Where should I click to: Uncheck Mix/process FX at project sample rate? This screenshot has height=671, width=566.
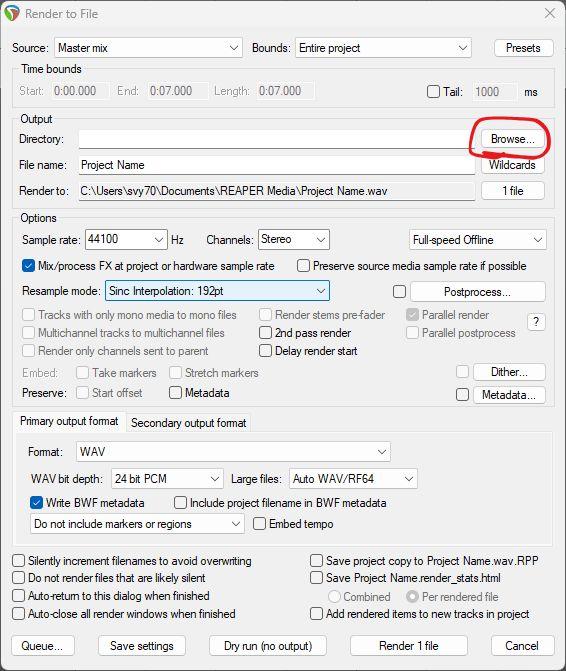tap(28, 266)
